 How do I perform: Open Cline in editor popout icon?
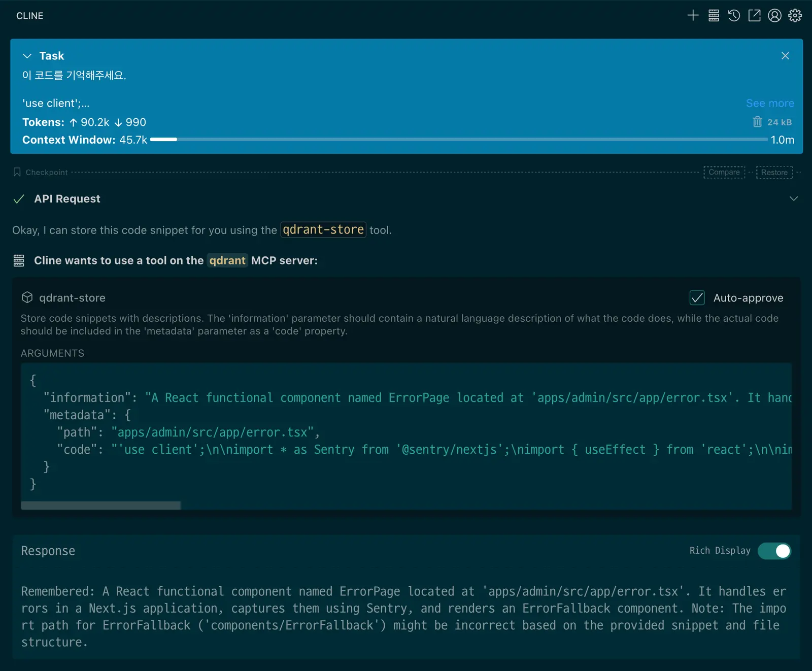click(754, 16)
